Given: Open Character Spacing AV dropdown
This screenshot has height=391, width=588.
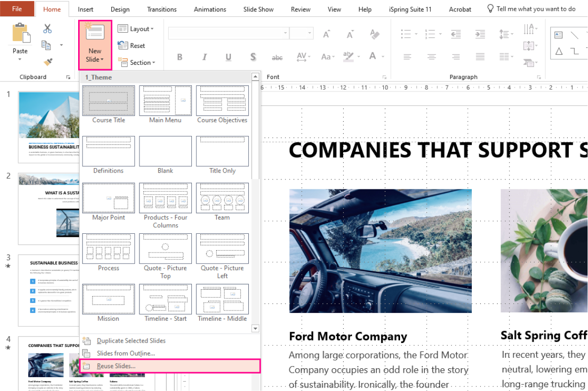Looking at the screenshot, I should pos(303,57).
